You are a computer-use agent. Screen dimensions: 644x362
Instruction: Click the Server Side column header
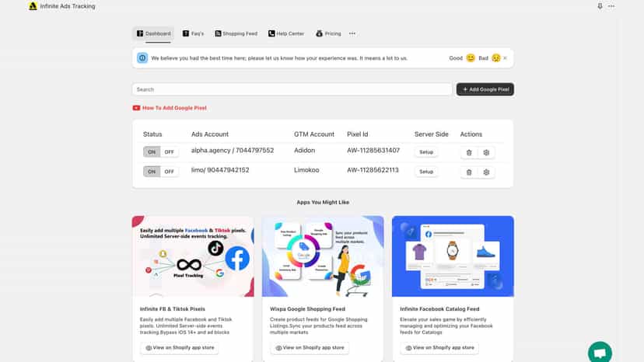click(x=431, y=134)
